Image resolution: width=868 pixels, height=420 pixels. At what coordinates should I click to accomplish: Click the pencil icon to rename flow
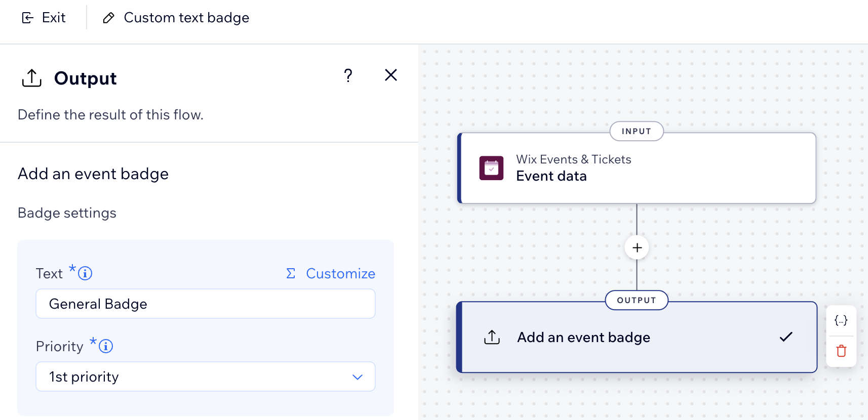[x=108, y=18]
